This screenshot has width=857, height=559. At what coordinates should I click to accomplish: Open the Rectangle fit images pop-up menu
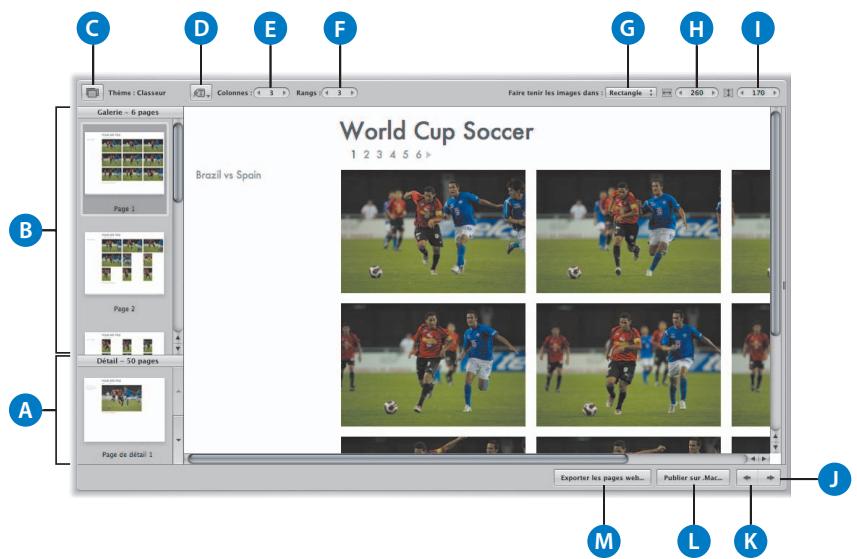(x=631, y=93)
